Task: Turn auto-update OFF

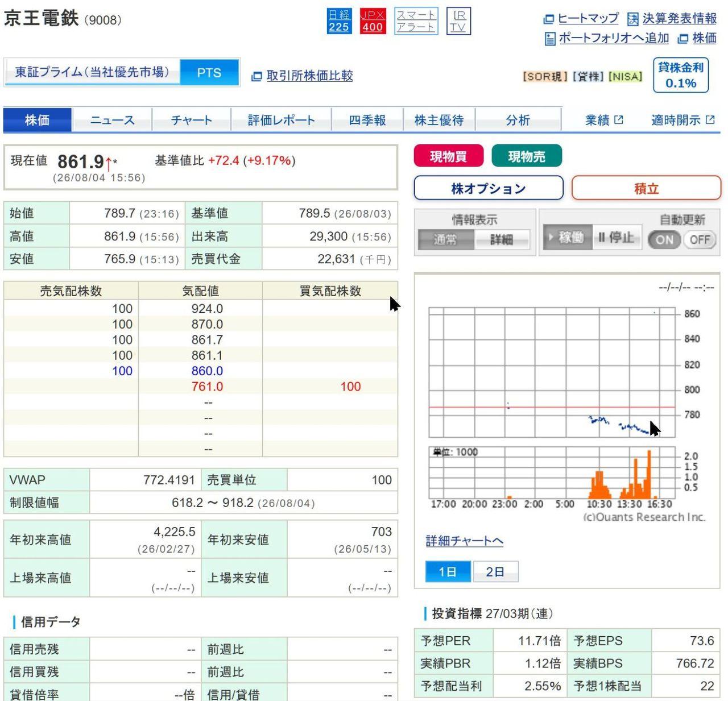Action: pos(700,240)
